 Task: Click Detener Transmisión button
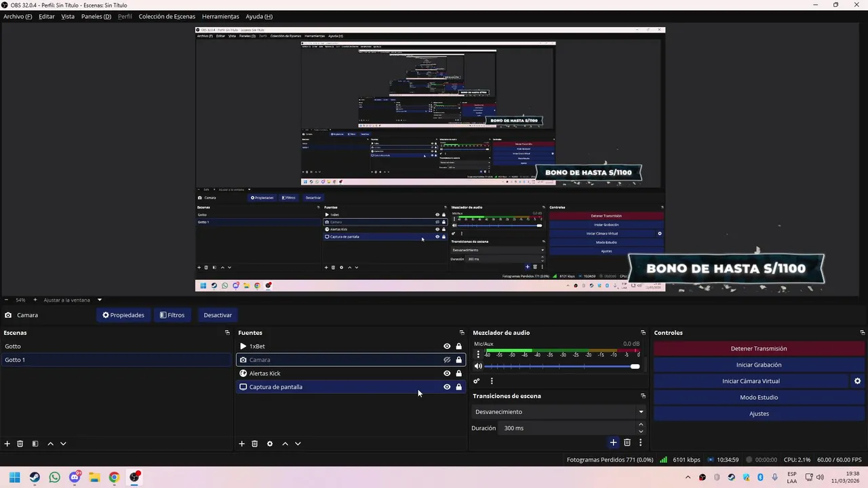point(759,348)
